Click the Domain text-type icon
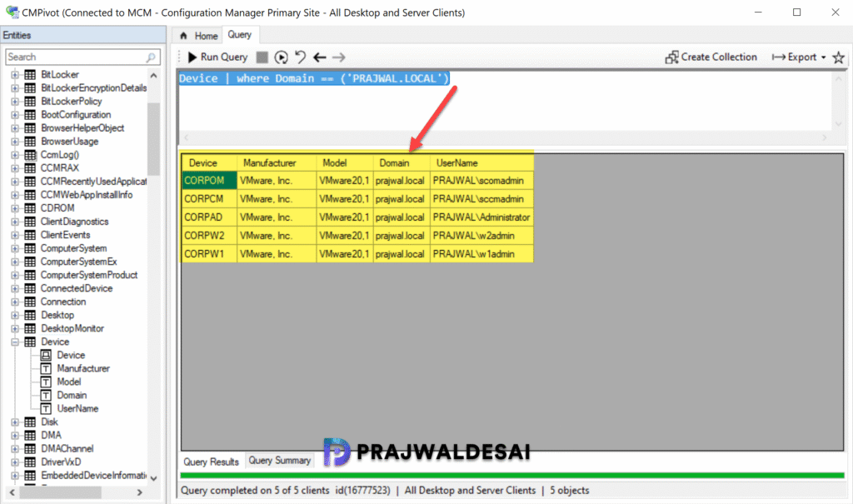The width and height of the screenshot is (853, 504). coord(47,396)
